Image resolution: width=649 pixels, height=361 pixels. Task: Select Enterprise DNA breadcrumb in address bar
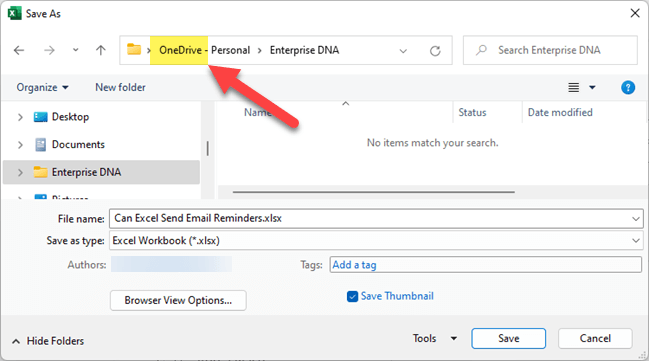coord(304,50)
